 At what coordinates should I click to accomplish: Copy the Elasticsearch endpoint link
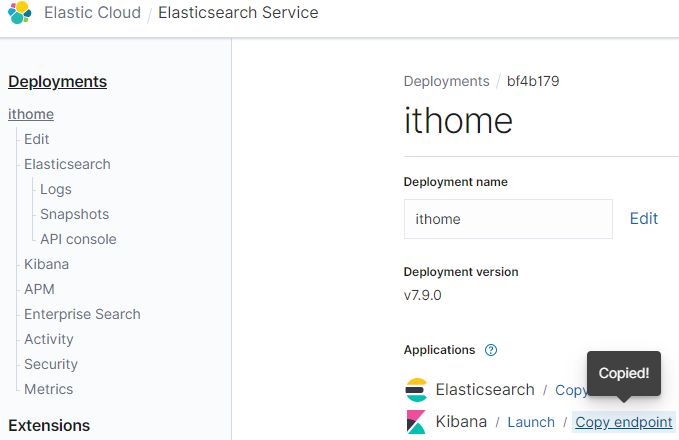(x=571, y=390)
